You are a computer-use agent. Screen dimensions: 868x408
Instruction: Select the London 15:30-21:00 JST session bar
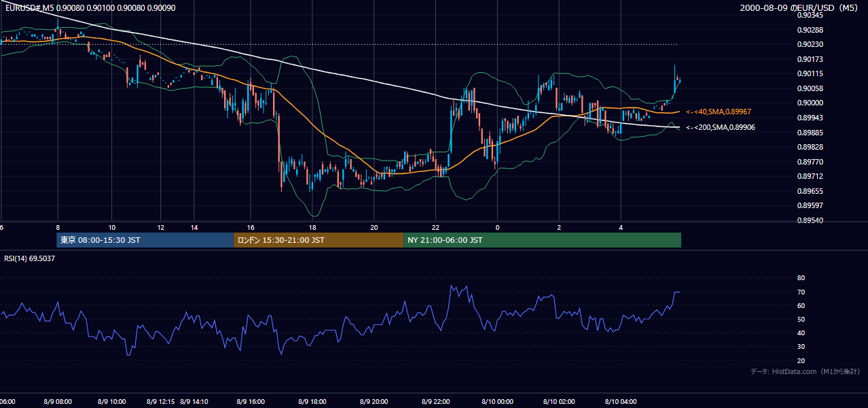click(x=319, y=240)
